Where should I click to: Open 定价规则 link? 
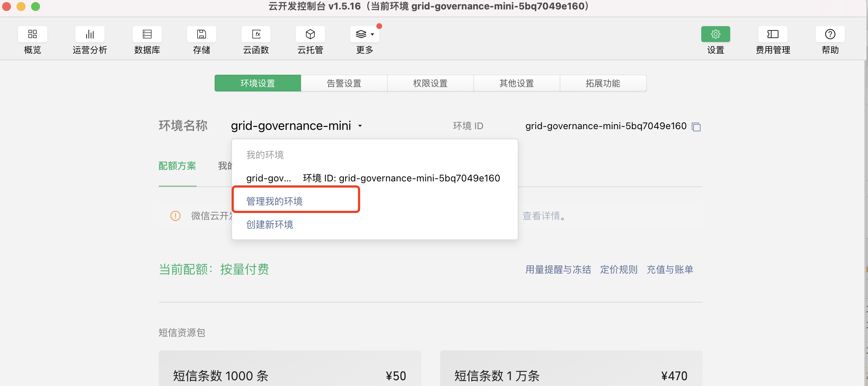(x=619, y=270)
